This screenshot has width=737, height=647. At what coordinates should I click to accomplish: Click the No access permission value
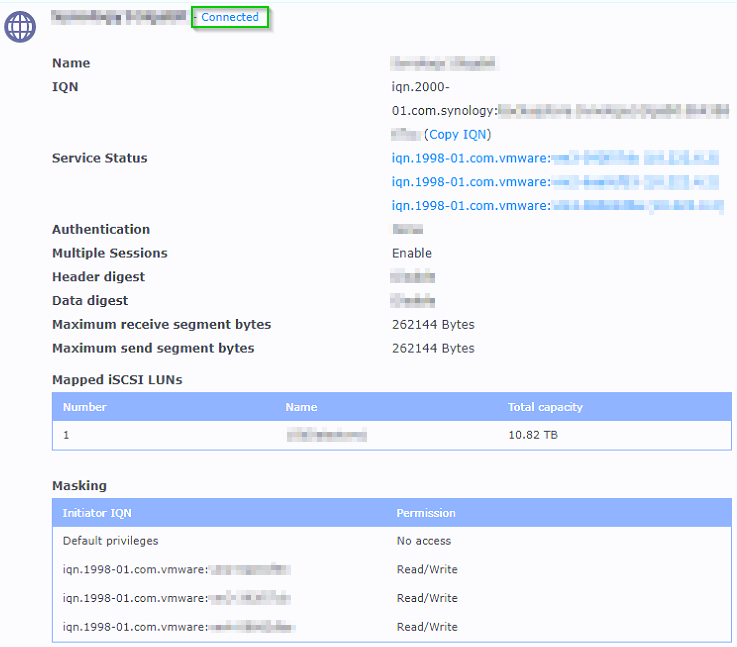pyautogui.click(x=424, y=541)
